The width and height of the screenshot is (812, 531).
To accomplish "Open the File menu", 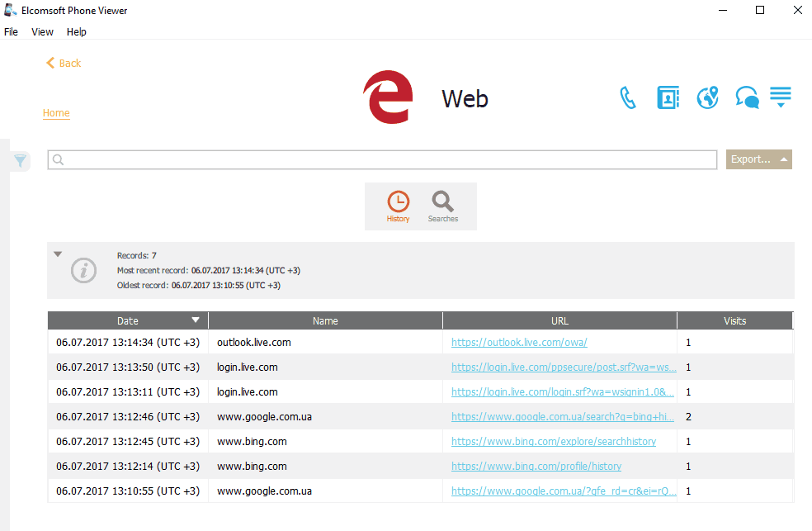I will tap(11, 32).
